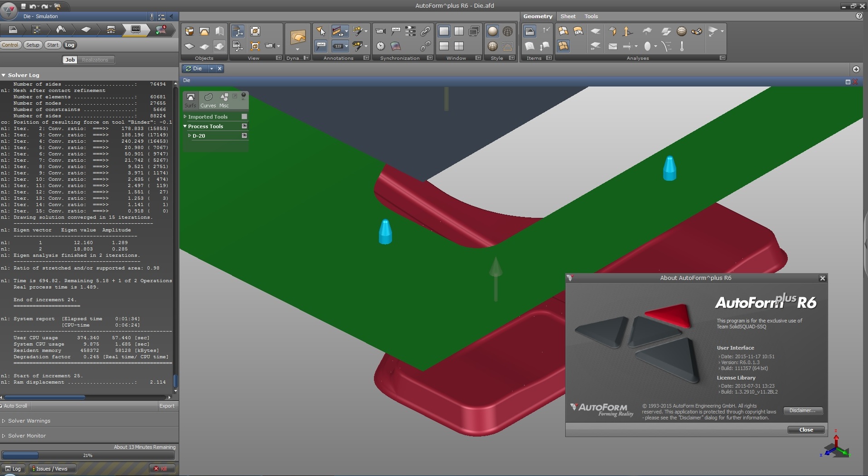Click the Start button tab
Screen dimensions: 868x476
(53, 45)
